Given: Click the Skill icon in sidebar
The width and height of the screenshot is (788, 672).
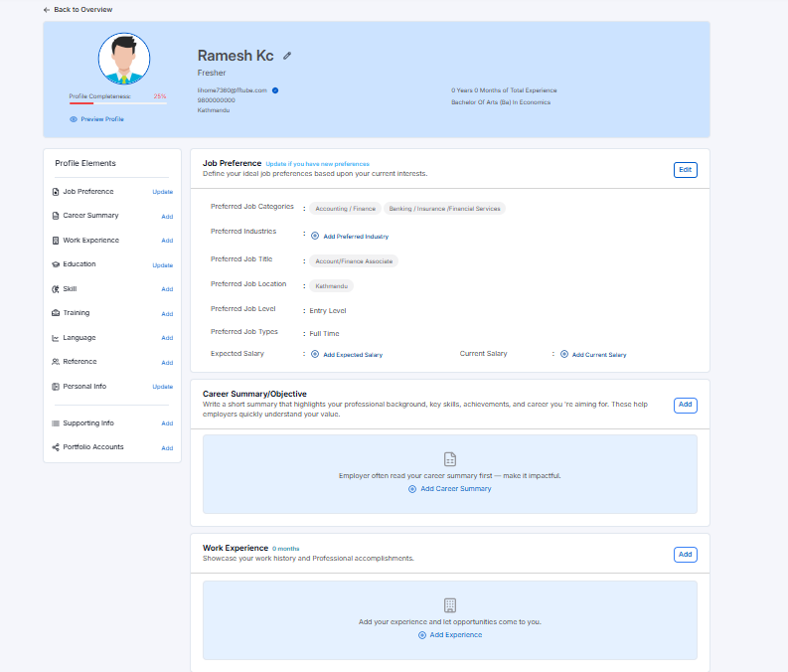Looking at the screenshot, I should (55, 289).
